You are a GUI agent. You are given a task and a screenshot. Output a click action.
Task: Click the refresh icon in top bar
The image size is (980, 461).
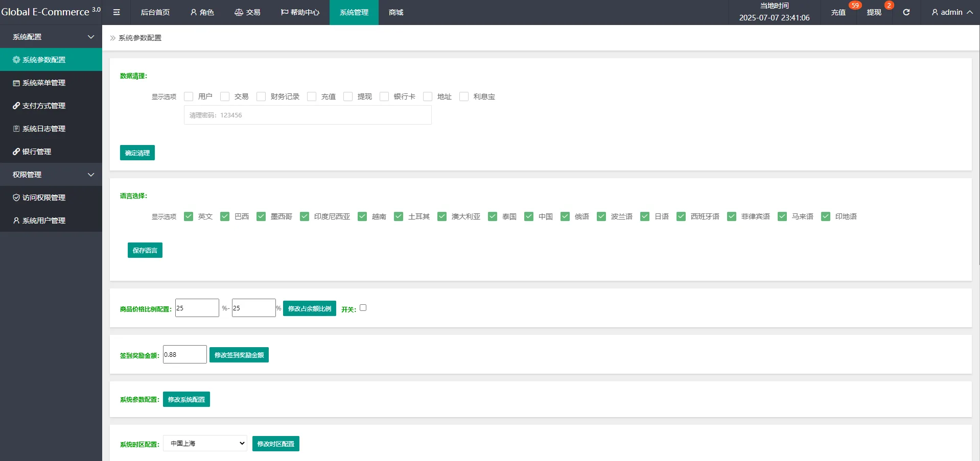point(906,12)
